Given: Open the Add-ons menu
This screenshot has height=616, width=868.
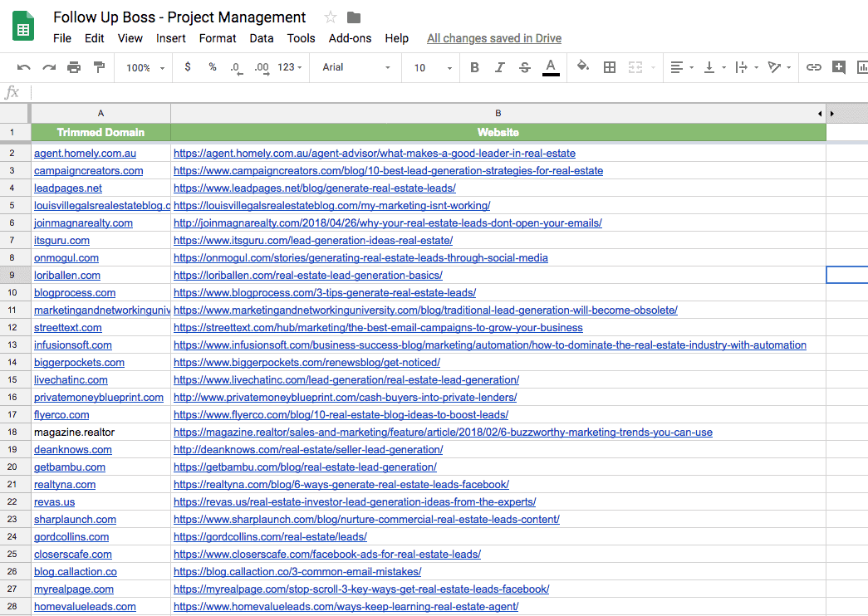Looking at the screenshot, I should pyautogui.click(x=350, y=38).
